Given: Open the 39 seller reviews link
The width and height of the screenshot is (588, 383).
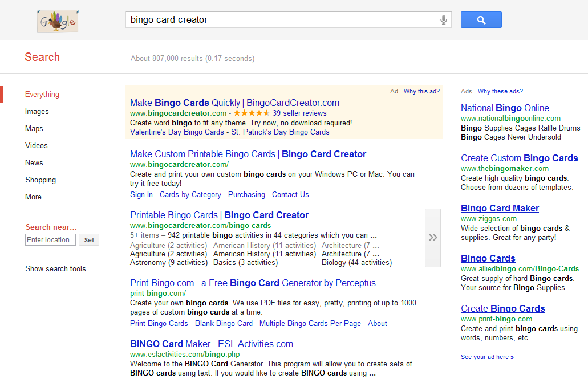Looking at the screenshot, I should click(x=299, y=113).
